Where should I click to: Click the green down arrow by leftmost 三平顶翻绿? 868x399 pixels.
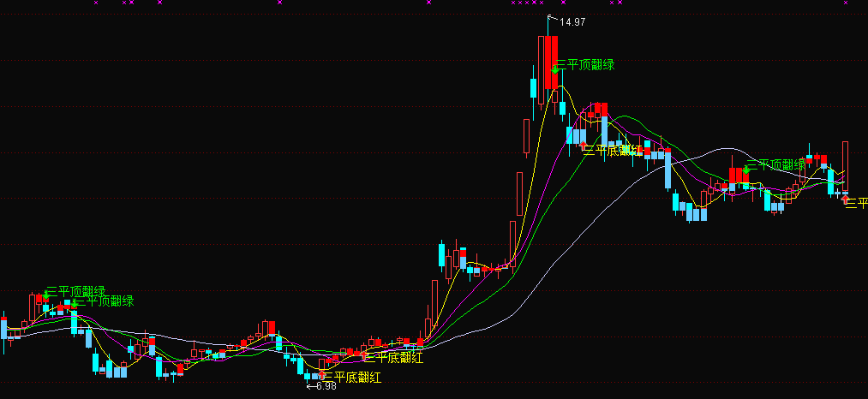point(46,296)
